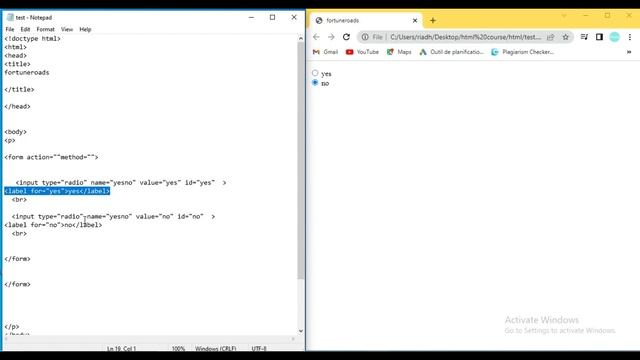Click the '<body>' line in Notepad
The width and height of the screenshot is (640, 360).
(x=16, y=132)
